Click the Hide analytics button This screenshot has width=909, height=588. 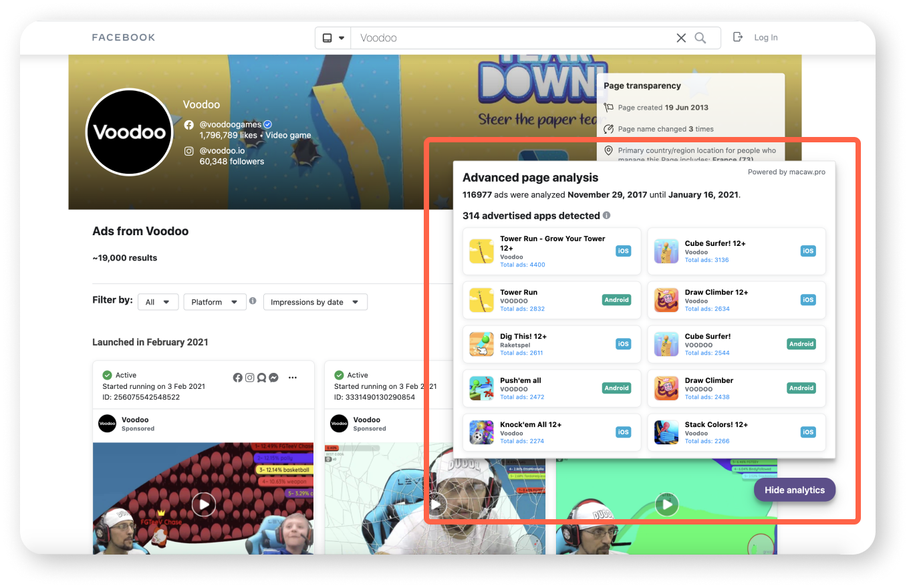tap(795, 490)
